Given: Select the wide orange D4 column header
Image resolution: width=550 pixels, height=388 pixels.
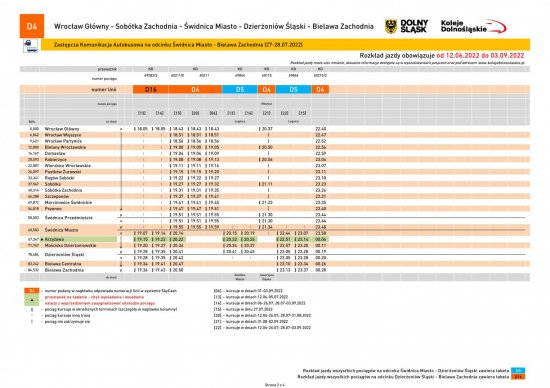Looking at the screenshot, I should click(195, 90).
